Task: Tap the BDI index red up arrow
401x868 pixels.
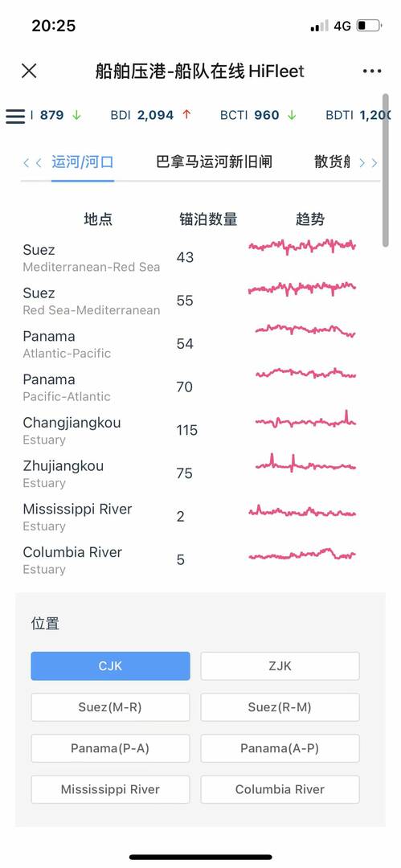Action: tap(186, 115)
